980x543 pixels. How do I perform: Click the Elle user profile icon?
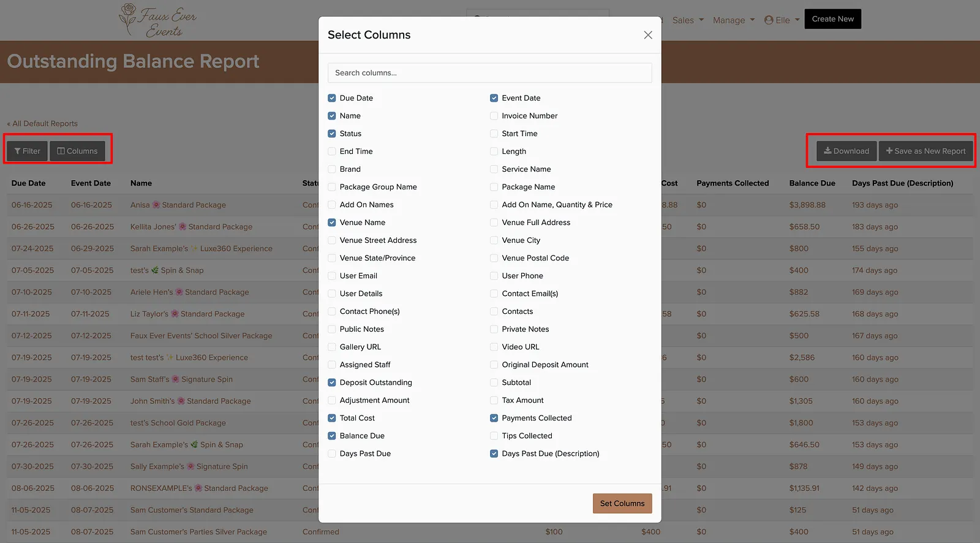[769, 20]
